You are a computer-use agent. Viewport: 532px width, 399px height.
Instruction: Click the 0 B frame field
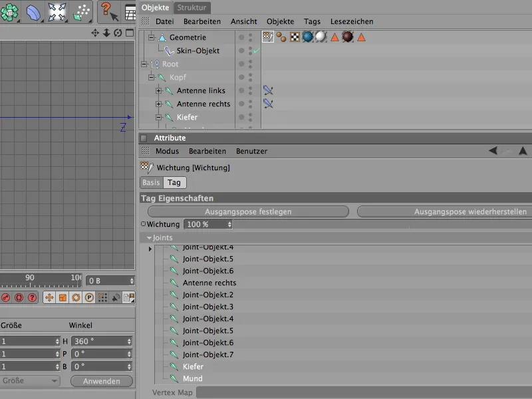[x=110, y=281]
